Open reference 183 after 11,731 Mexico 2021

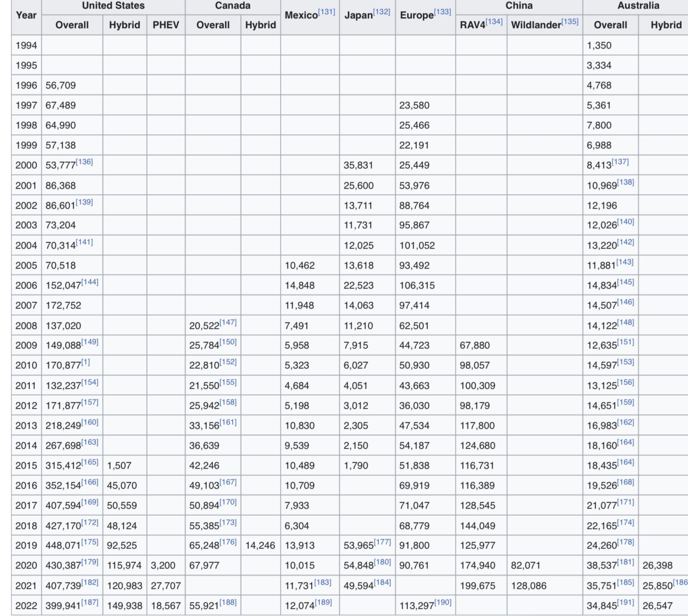[x=323, y=582]
